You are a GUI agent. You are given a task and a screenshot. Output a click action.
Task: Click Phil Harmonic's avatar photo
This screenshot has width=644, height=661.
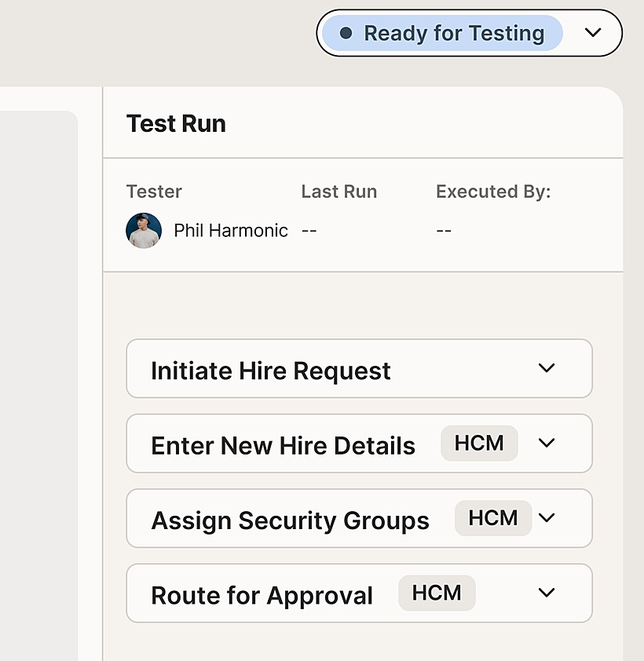pos(144,230)
